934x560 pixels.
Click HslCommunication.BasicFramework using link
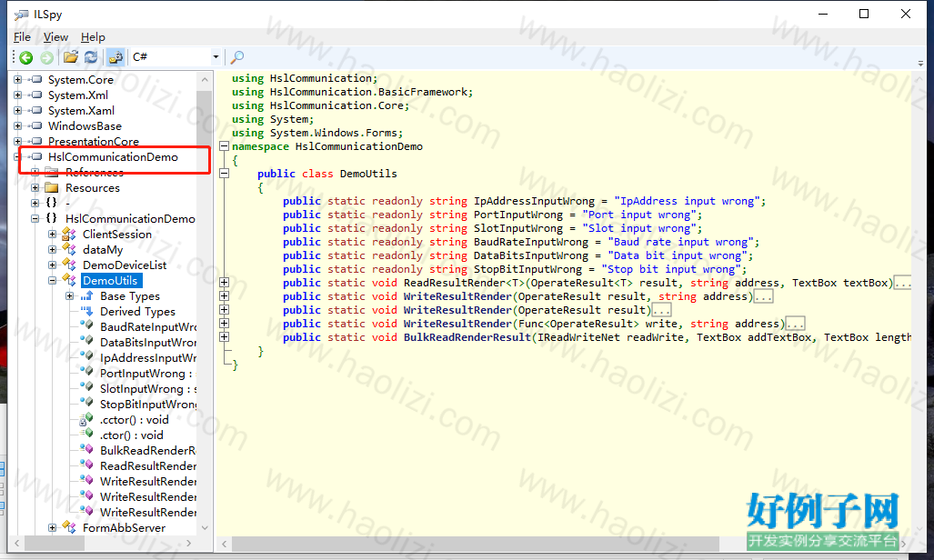tap(368, 92)
